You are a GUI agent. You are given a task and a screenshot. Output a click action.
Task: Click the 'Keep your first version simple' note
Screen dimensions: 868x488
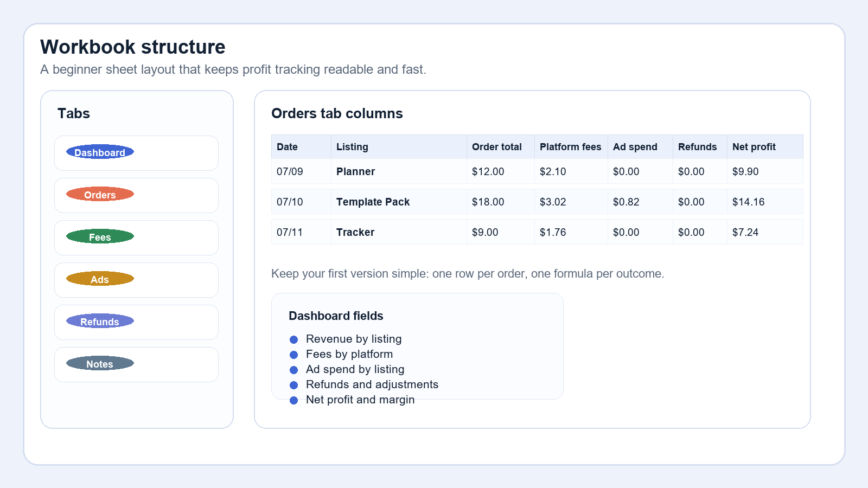click(468, 273)
